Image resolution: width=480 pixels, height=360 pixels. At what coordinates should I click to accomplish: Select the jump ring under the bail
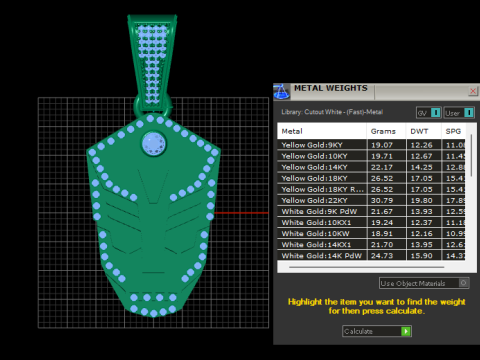(137, 107)
